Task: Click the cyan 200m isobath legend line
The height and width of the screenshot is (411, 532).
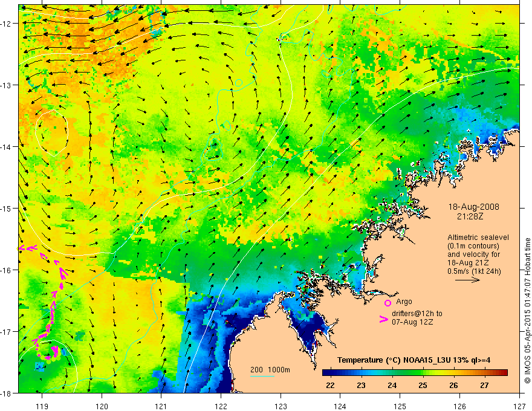Action: tap(262, 376)
